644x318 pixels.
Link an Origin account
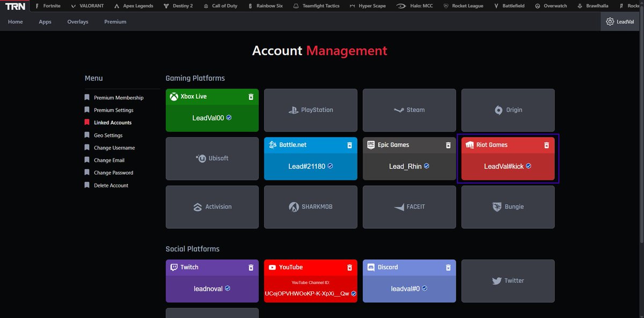point(508,110)
